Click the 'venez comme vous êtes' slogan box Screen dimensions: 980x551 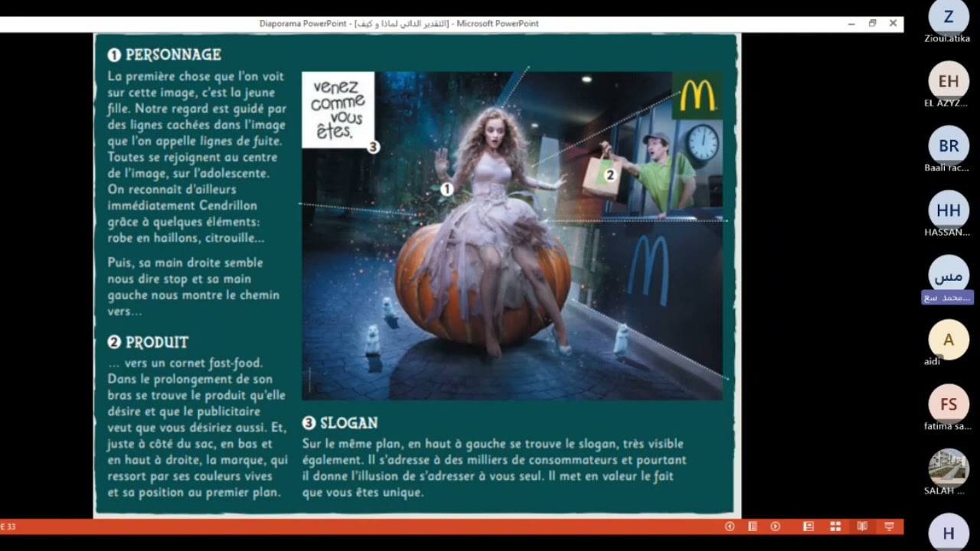click(338, 109)
